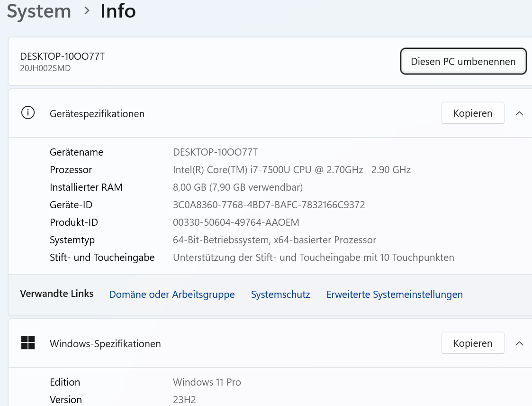This screenshot has height=406, width=532.
Task: Click the Gerätename label
Action: coord(76,152)
